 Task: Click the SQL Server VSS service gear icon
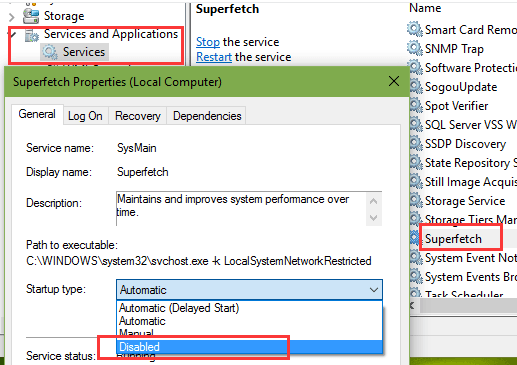(415, 125)
